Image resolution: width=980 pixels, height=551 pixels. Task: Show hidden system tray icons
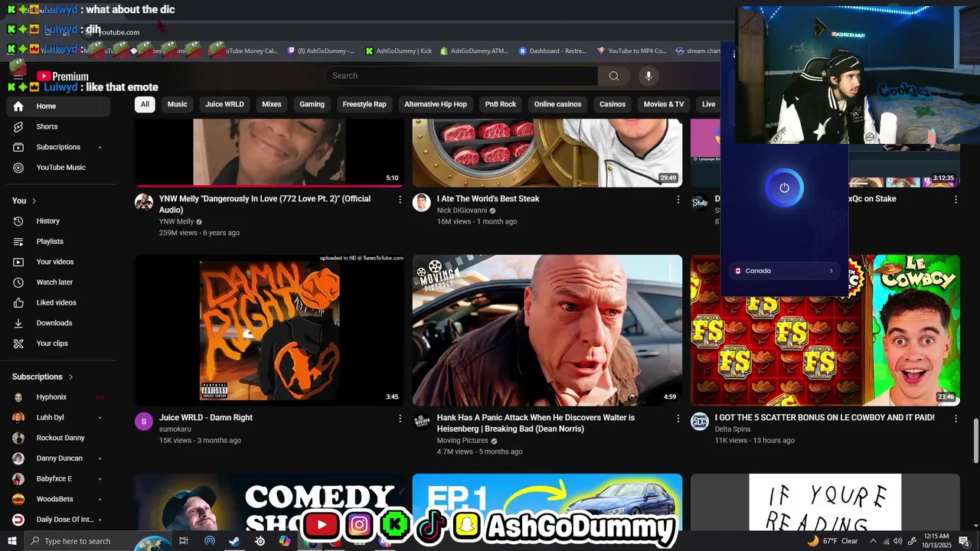pyautogui.click(x=873, y=541)
